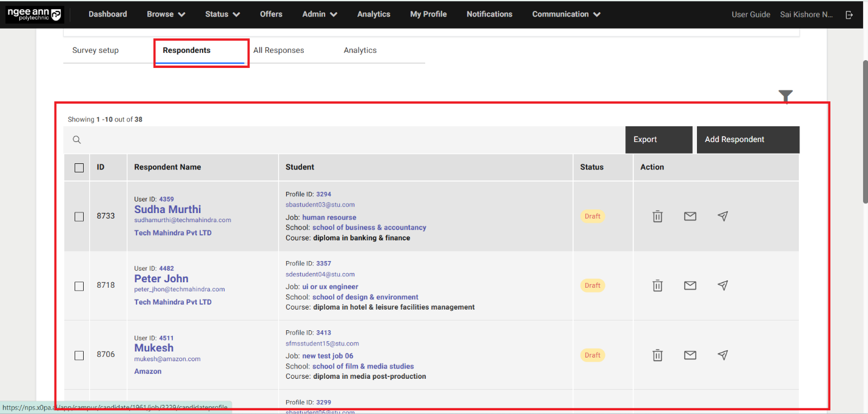Open Tech Mahindra Pvt LTD link for Peter John
This screenshot has width=868, height=414.
click(173, 302)
